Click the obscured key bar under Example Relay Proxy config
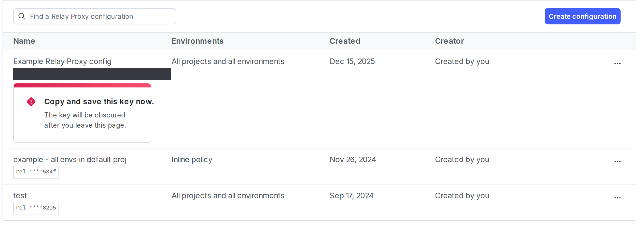 point(92,74)
